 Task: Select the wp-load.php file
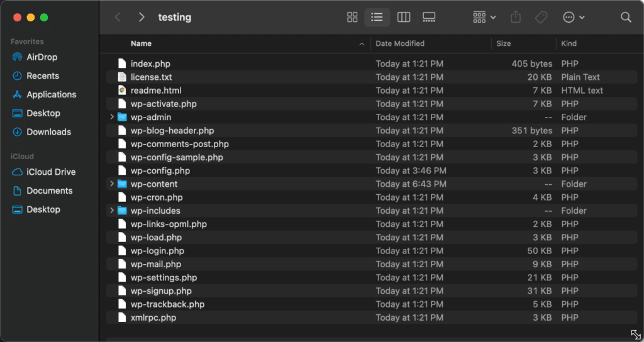pos(156,237)
